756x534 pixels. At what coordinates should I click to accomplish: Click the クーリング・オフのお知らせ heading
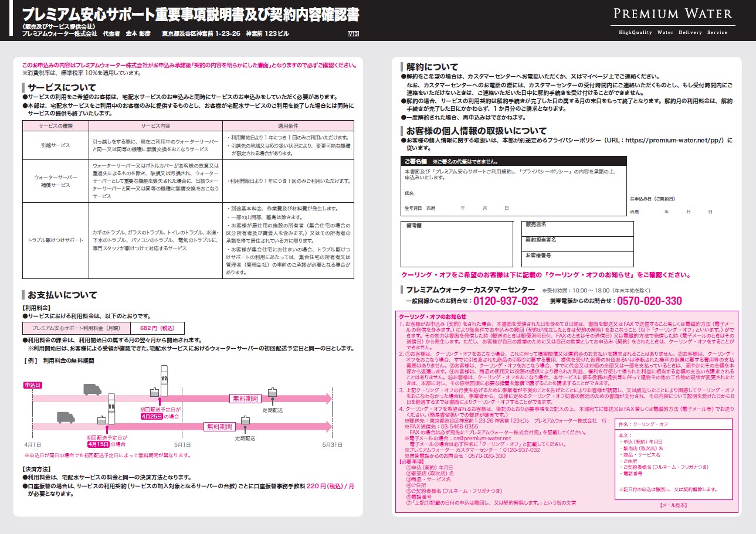click(432, 317)
